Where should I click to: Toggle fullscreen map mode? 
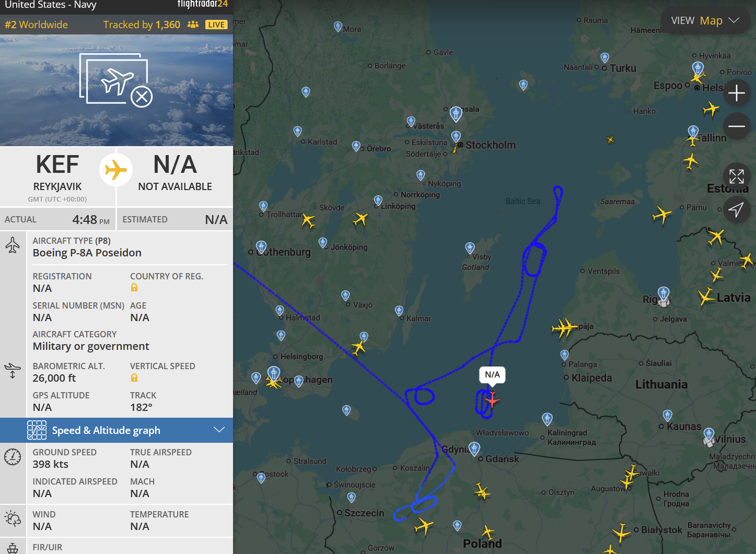(x=736, y=176)
